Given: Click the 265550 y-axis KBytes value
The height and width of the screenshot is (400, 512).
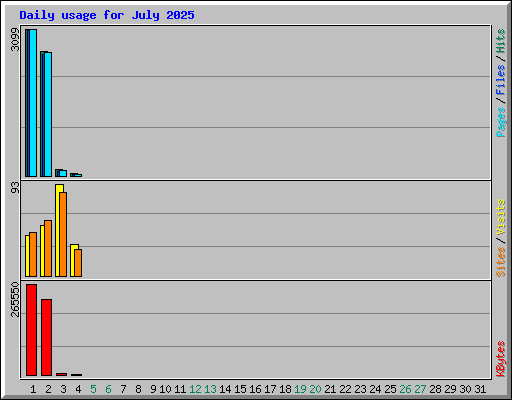Looking at the screenshot, I should [15, 299].
